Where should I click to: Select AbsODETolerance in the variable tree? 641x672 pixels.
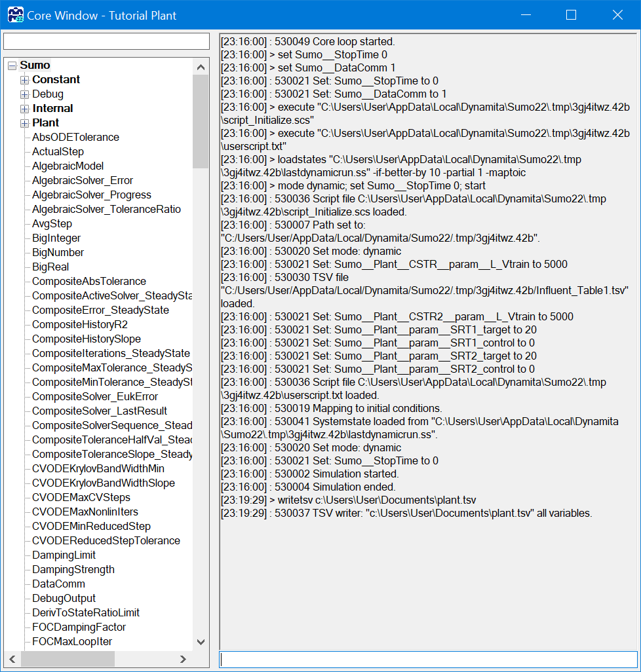click(75, 138)
